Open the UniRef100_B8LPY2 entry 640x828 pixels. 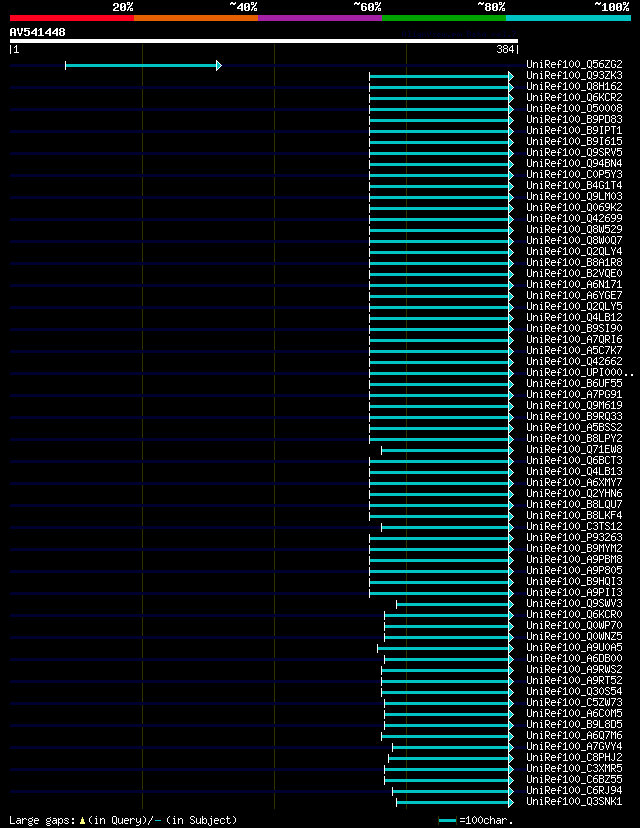[x=574, y=438]
